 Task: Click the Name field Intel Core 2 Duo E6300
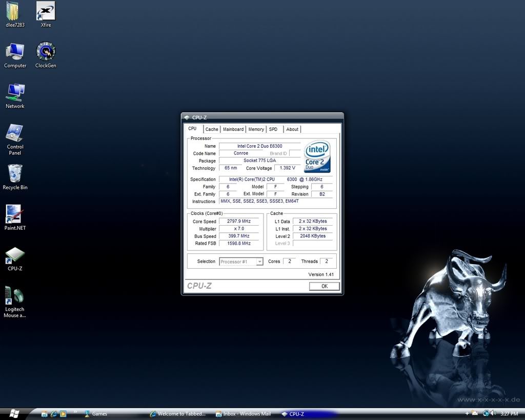point(260,146)
